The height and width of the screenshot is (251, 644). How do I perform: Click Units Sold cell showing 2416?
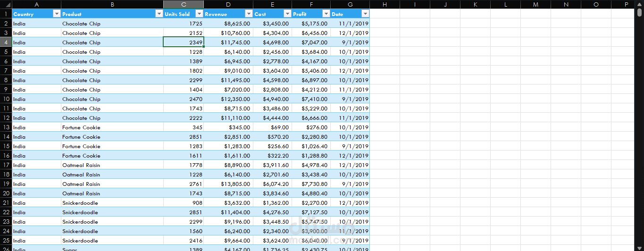click(184, 240)
